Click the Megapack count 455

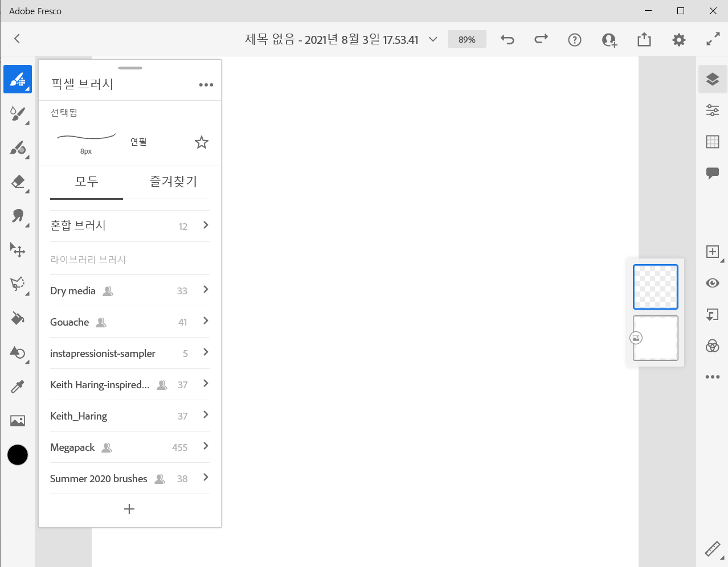pos(179,447)
